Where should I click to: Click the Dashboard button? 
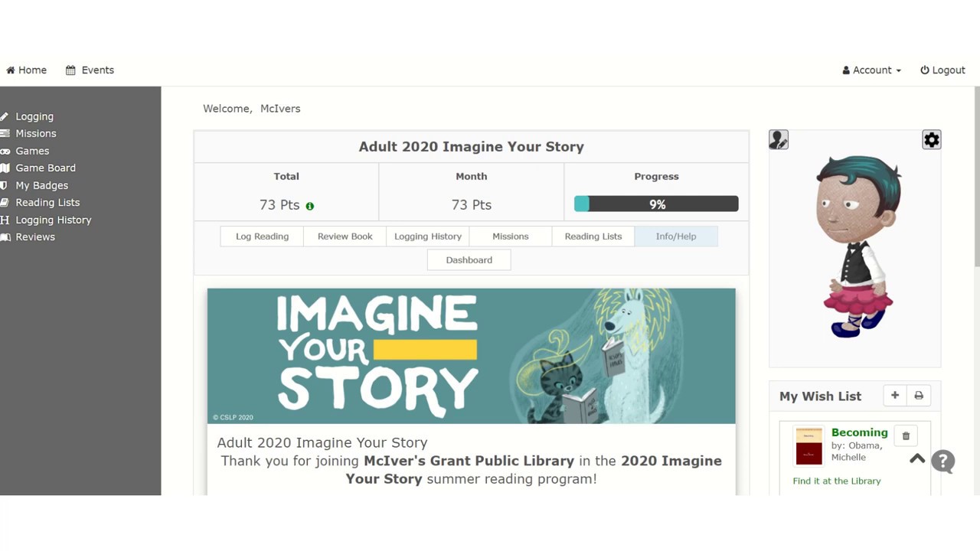tap(469, 260)
